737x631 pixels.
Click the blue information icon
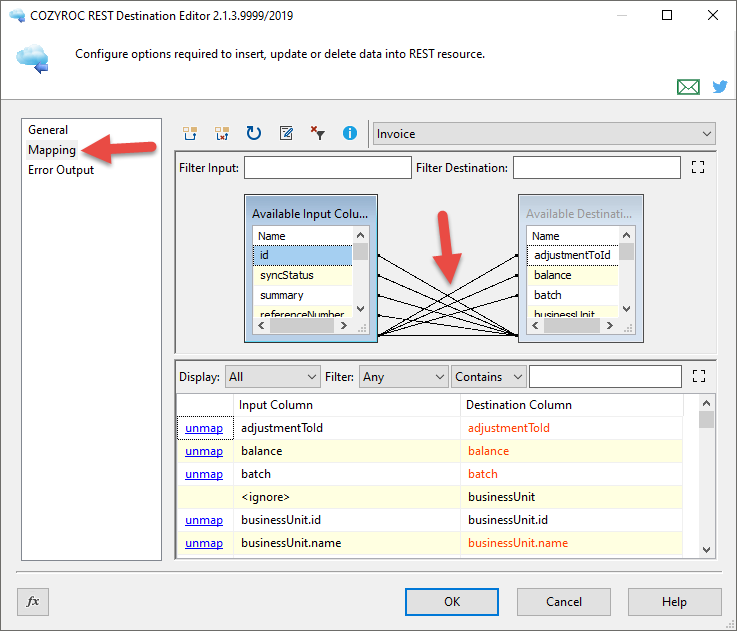350,134
